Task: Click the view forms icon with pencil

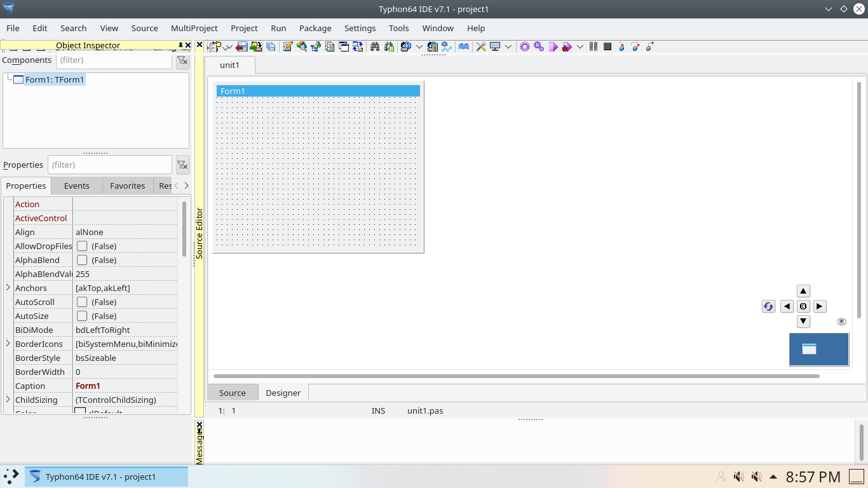Action: coord(287,46)
